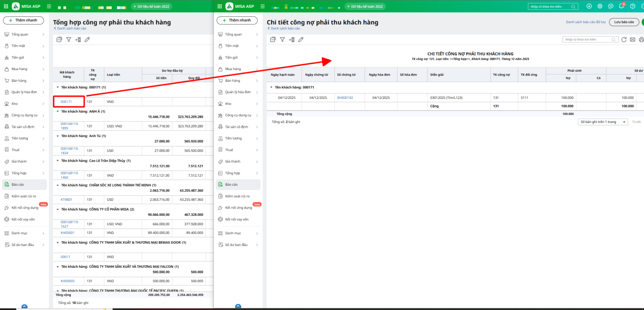Open the '50 bản ghi trên 1 trang' dropdown
The height and width of the screenshot is (310, 644).
603,122
